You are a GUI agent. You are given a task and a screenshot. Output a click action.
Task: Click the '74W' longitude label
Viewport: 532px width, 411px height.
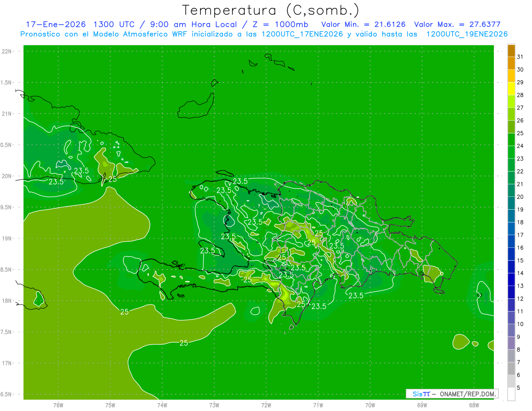click(x=162, y=405)
